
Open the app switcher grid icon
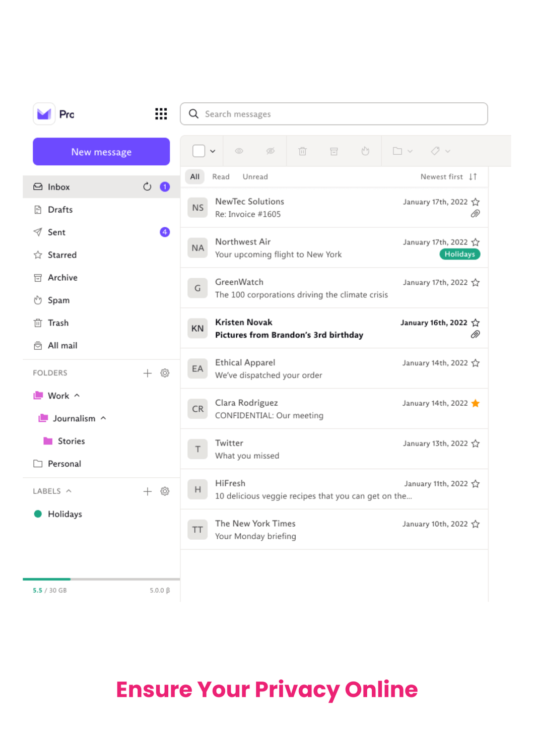pos(161,114)
